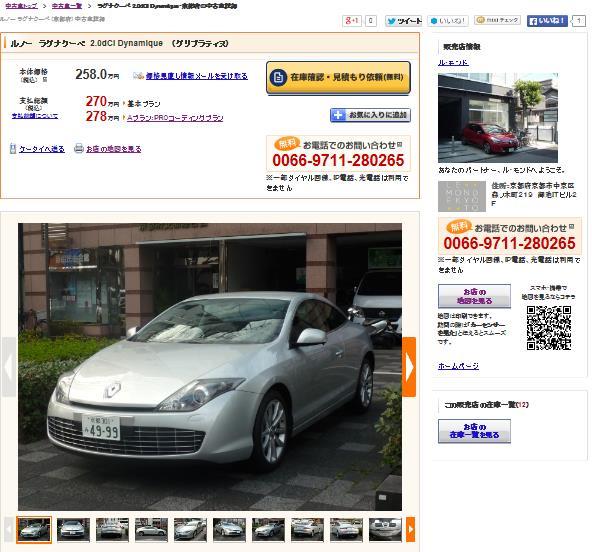Click the Google +1 share button

(351, 21)
